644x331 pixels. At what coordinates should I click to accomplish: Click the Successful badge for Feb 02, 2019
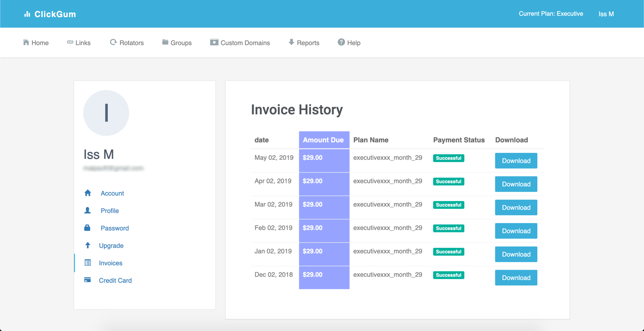click(x=449, y=228)
